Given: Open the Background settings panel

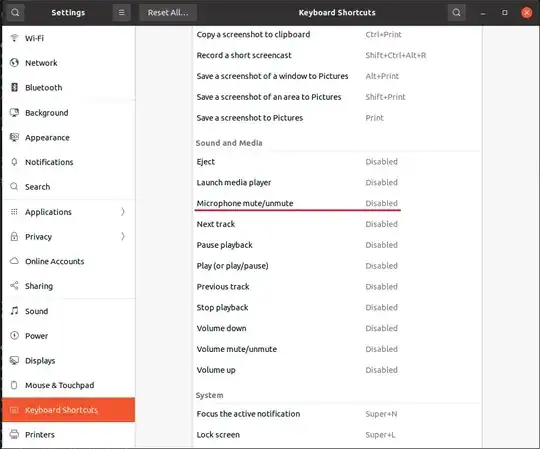Looking at the screenshot, I should [69, 113].
